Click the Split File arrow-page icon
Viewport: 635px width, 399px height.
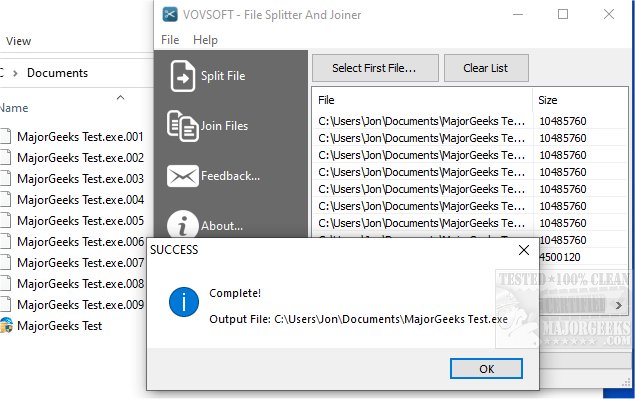point(183,76)
